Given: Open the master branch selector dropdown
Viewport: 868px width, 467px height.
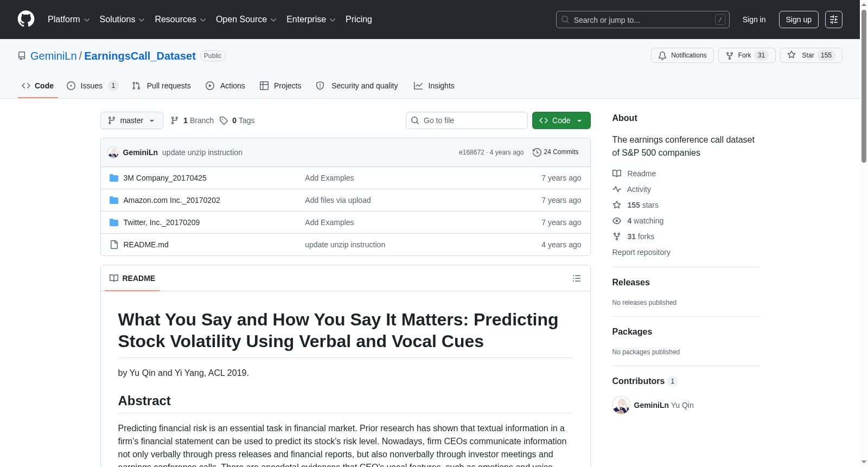Looking at the screenshot, I should tap(132, 120).
